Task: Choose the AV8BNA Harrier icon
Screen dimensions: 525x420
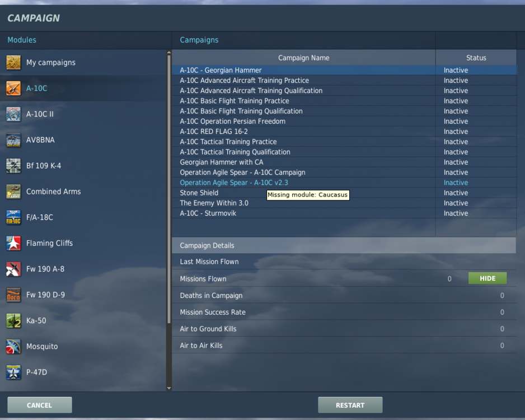Action: [13, 140]
